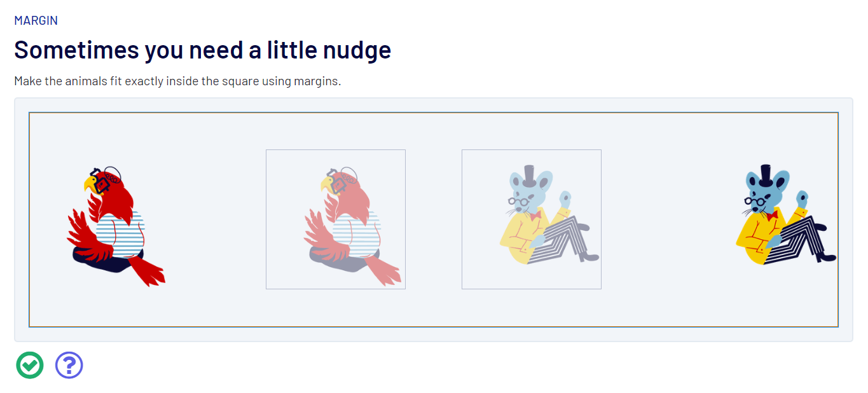Click the MARGIN label above the heading
This screenshot has width=868, height=393.
[36, 20]
